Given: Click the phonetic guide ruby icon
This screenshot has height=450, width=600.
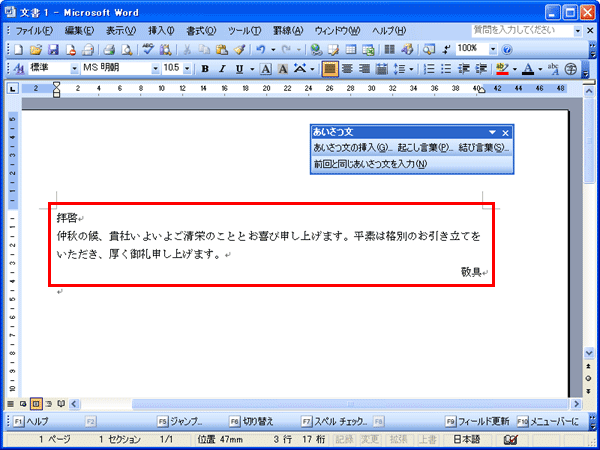Looking at the screenshot, I should [x=553, y=69].
